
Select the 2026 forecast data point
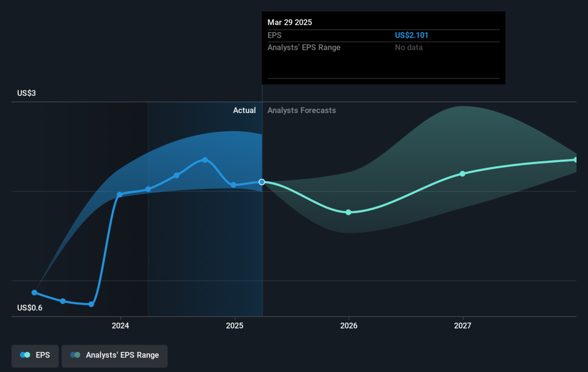348,212
